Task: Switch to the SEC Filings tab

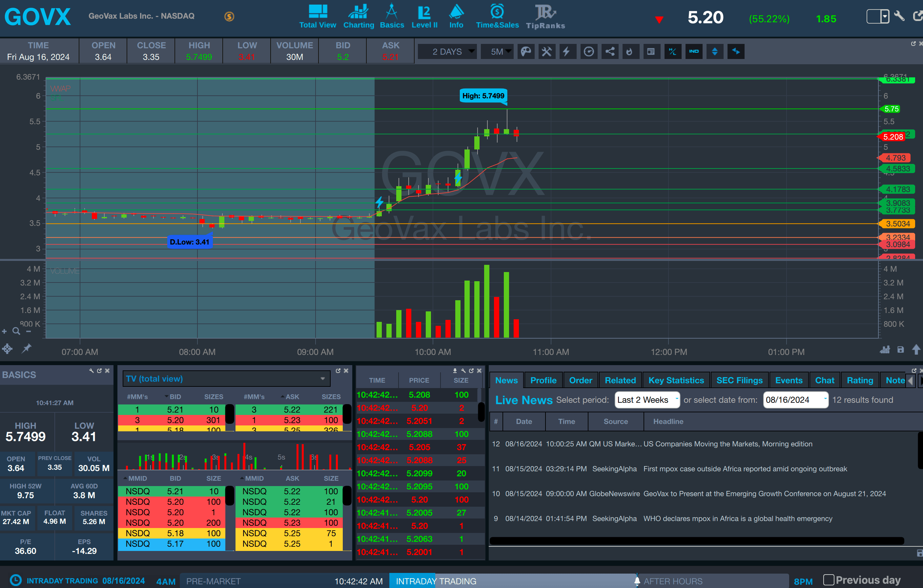Action: (x=739, y=381)
